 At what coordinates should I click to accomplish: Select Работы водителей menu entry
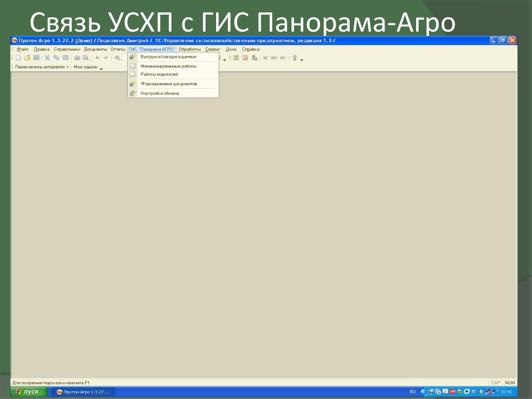(173, 74)
